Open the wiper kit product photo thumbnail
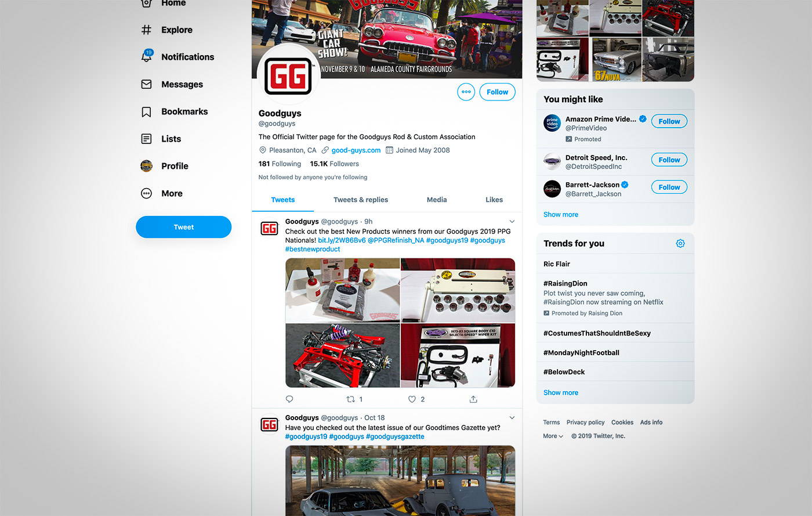Screen dimensions: 812x516 [458, 355]
